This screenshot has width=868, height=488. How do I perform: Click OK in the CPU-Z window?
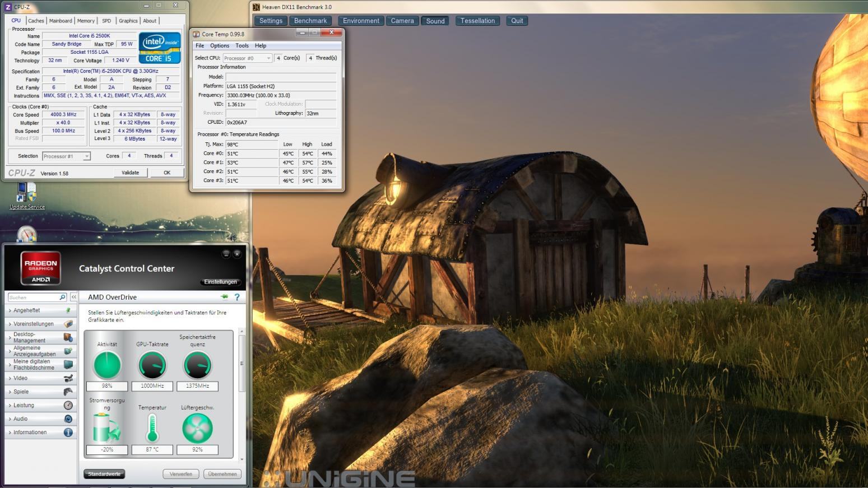(167, 173)
